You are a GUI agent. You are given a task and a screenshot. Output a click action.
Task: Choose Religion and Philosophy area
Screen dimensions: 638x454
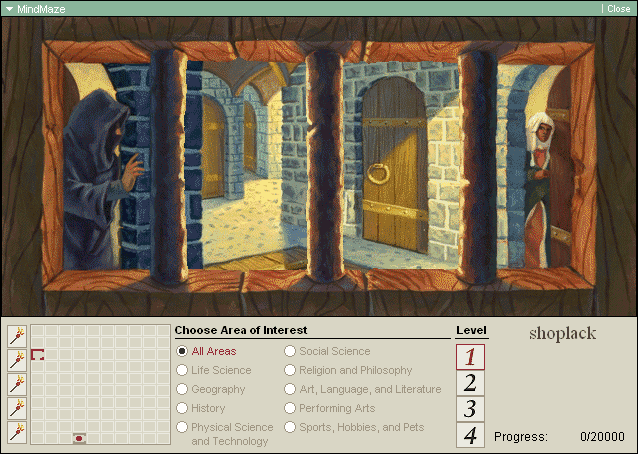pyautogui.click(x=290, y=370)
